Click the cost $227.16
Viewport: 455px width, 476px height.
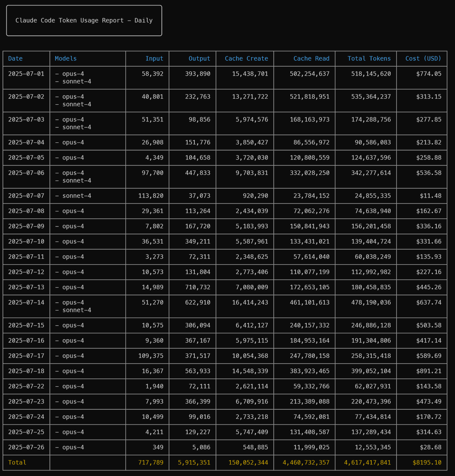coord(429,272)
